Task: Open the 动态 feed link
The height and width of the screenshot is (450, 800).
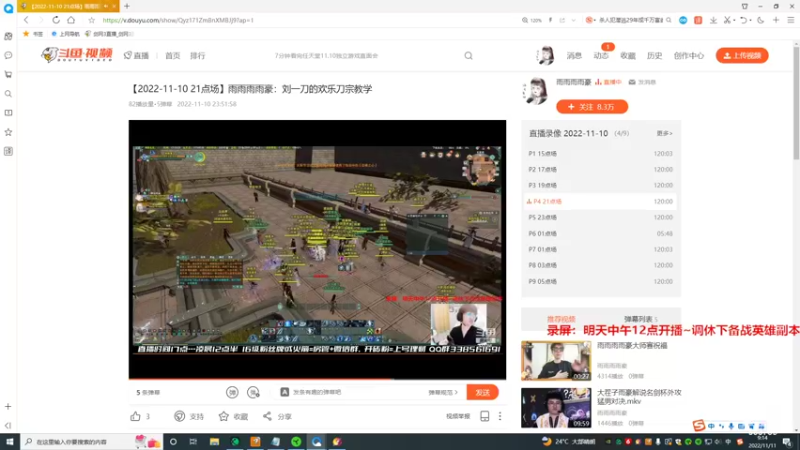Action: (x=601, y=56)
